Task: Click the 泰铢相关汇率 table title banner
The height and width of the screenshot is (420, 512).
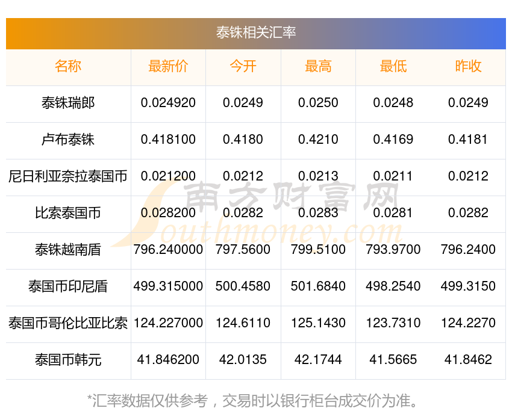Action: [255, 34]
